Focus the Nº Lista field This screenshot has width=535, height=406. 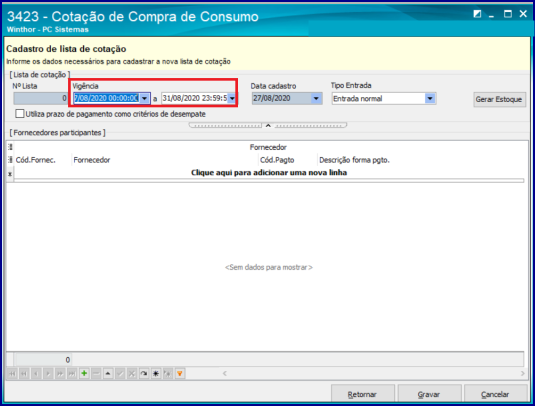(x=41, y=99)
